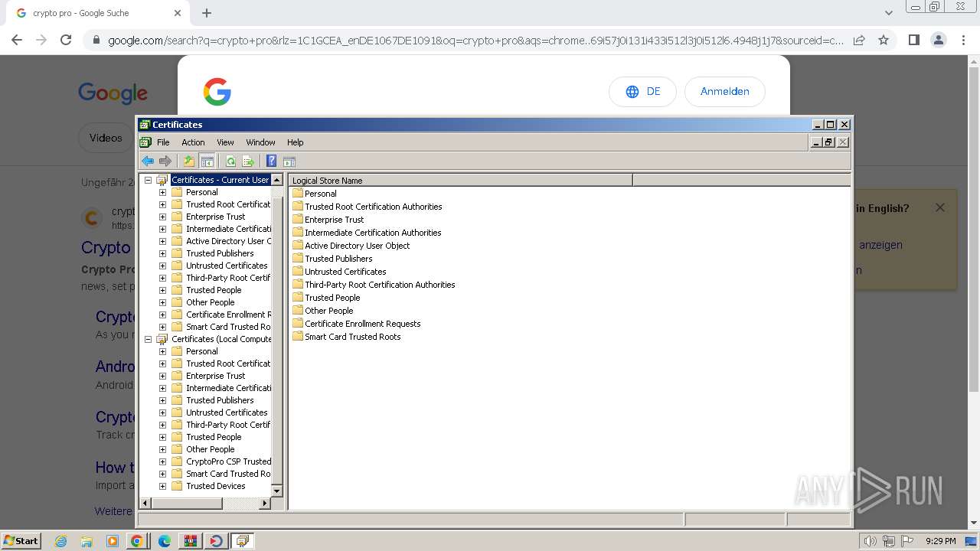The image size is (980, 551).
Task: Select Smart Card Trusted Roots in list
Action: coord(353,337)
